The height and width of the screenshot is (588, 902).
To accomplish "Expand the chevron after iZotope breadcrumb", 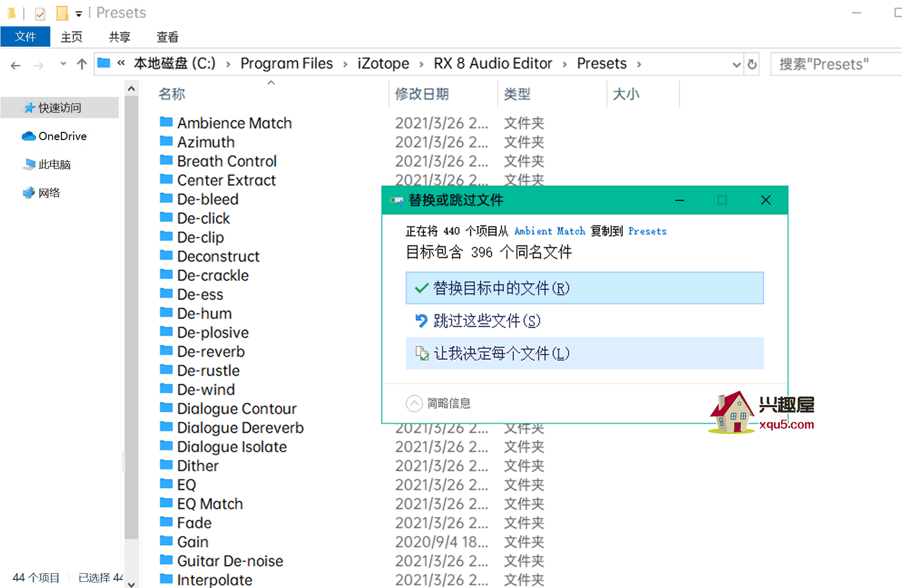I will tap(421, 64).
